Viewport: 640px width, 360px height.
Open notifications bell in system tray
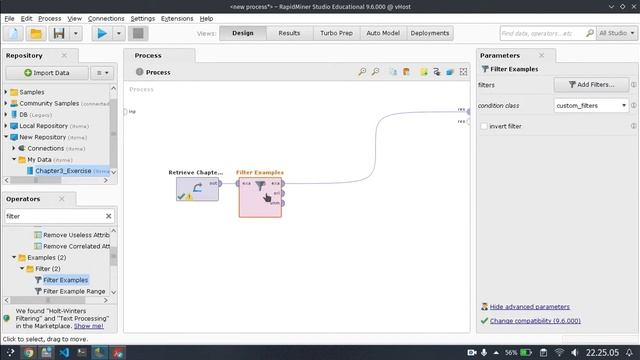tap(629, 352)
